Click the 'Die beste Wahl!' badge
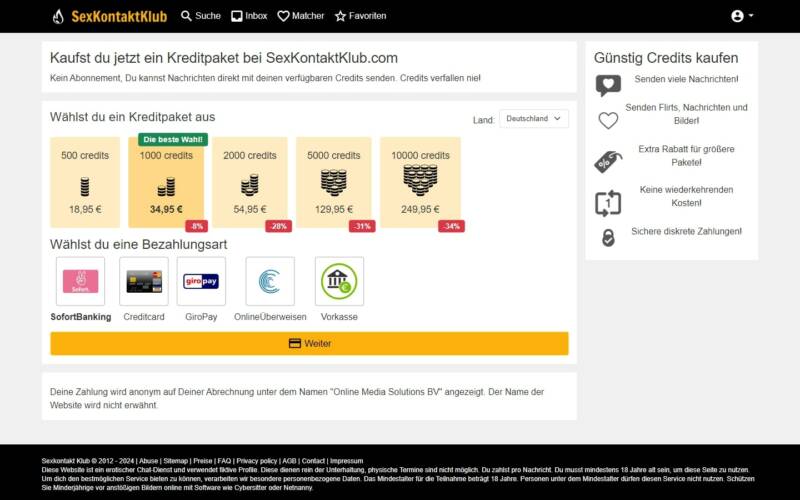This screenshot has width=800, height=500. click(173, 139)
